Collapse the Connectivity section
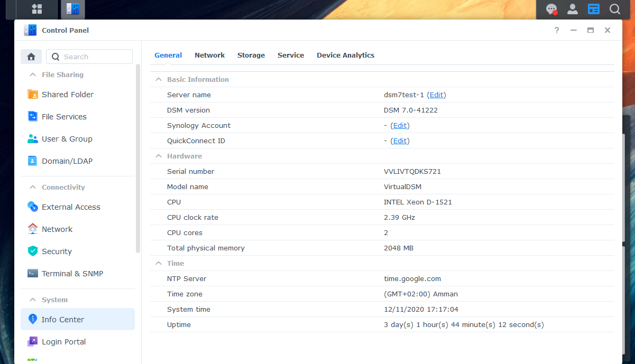The height and width of the screenshot is (364, 635). pos(33,187)
